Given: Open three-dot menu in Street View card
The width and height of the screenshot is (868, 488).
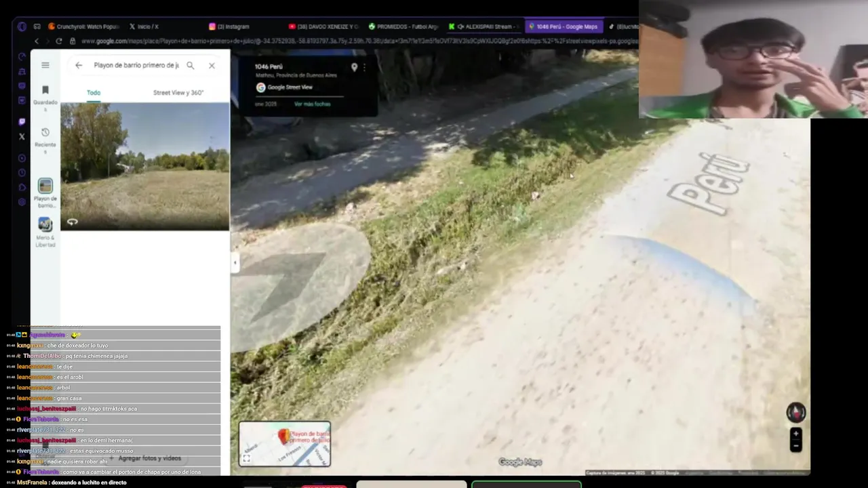Looking at the screenshot, I should 364,67.
